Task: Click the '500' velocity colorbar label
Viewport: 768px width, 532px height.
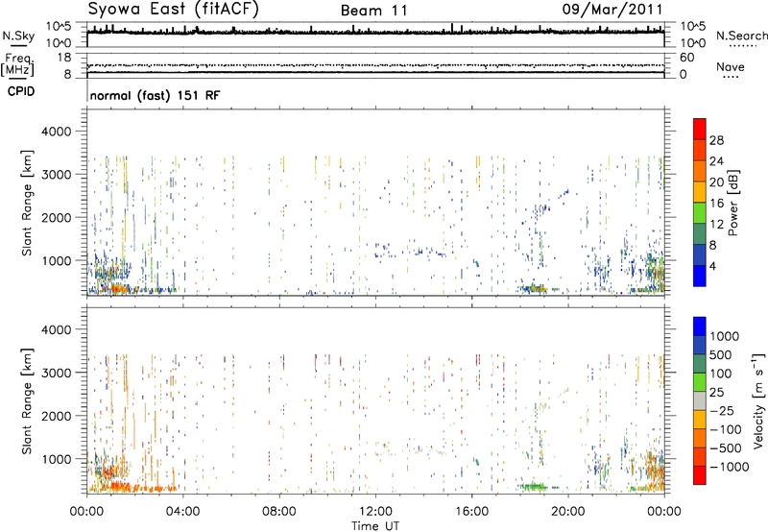Action: pyautogui.click(x=721, y=355)
